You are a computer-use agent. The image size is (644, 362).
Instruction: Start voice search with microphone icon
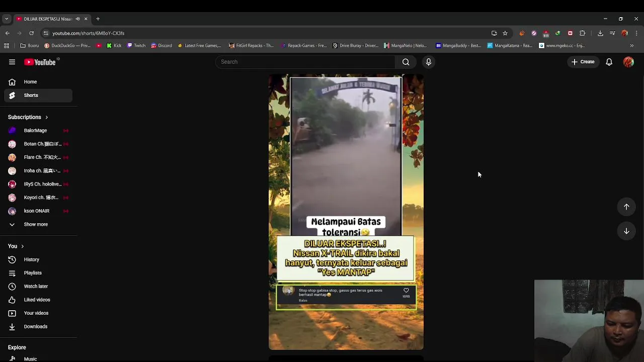(429, 62)
